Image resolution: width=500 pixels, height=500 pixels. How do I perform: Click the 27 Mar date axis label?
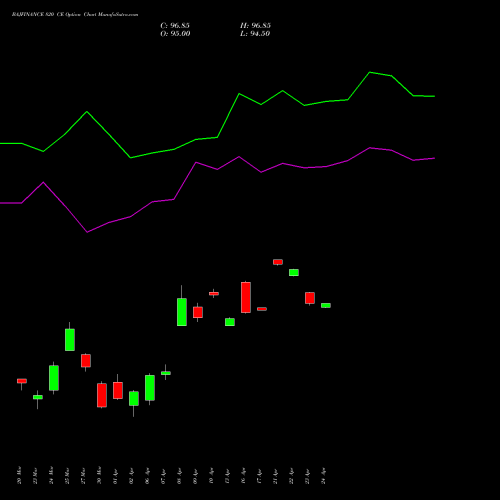83,475
